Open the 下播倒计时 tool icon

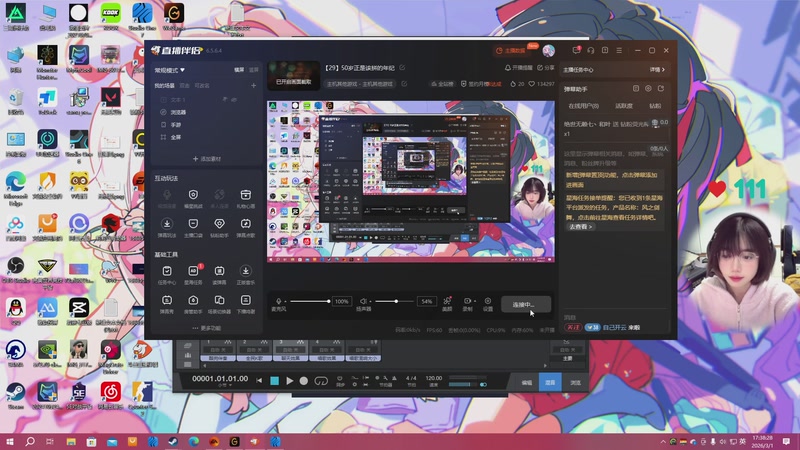(x=245, y=300)
